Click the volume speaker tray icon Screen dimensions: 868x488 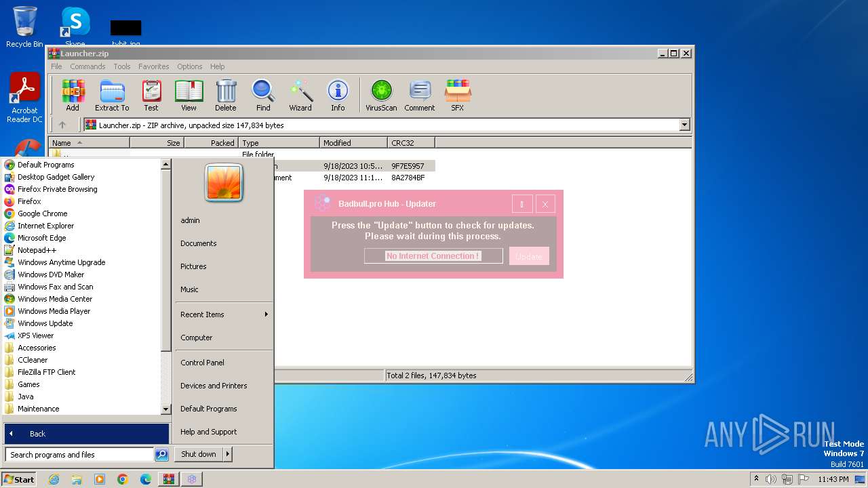(x=771, y=479)
